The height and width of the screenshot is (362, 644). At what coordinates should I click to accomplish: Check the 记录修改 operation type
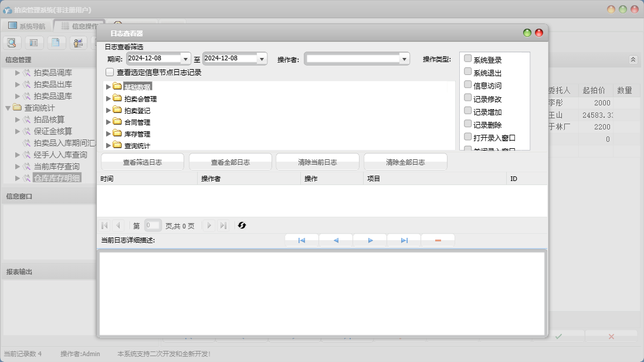[x=467, y=98]
